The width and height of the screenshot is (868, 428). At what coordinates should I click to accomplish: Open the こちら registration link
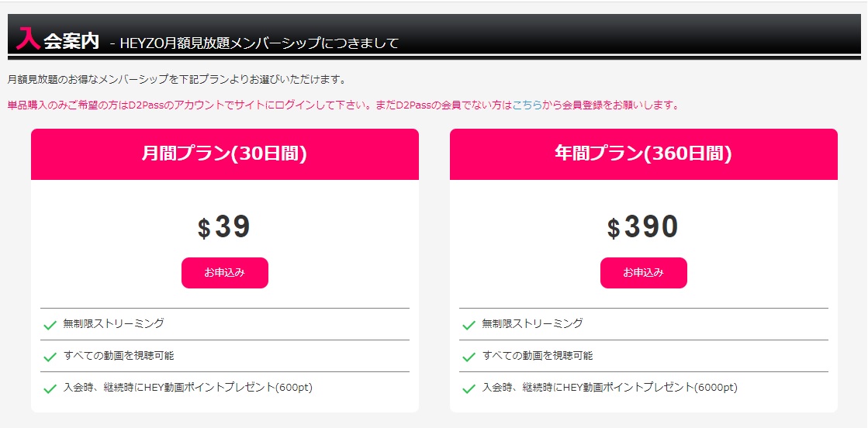click(527, 105)
